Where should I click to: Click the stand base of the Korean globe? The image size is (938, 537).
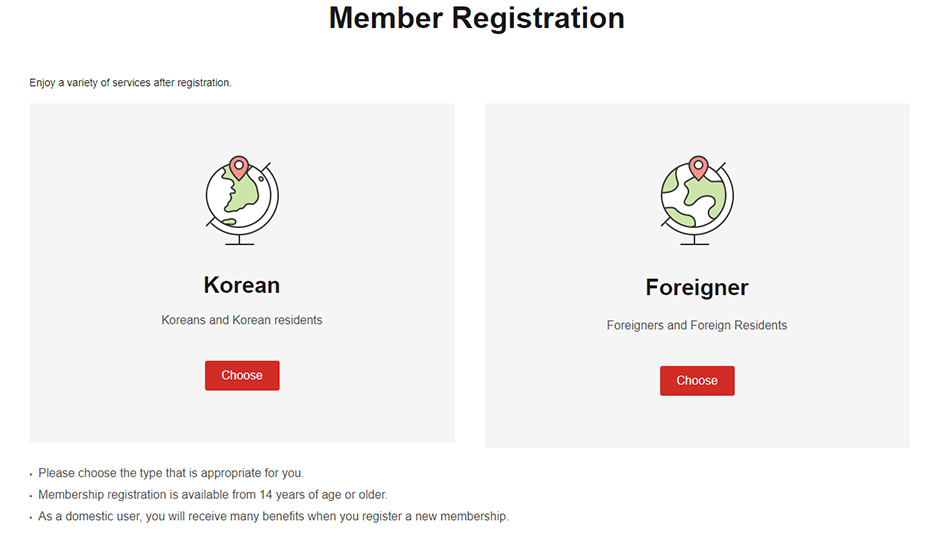[x=240, y=242]
